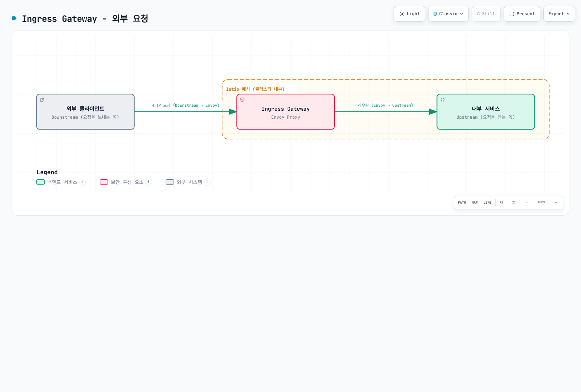
Task: Toggle the Light theme button
Action: tap(409, 14)
